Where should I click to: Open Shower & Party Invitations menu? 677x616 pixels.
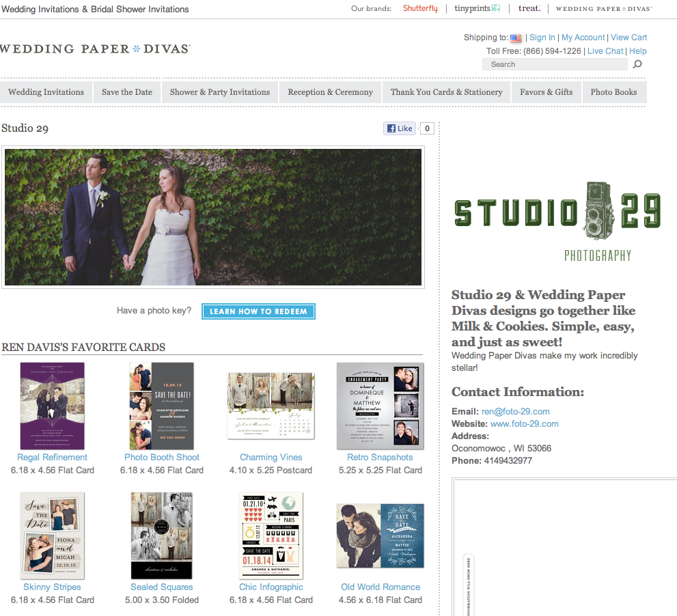pos(220,92)
